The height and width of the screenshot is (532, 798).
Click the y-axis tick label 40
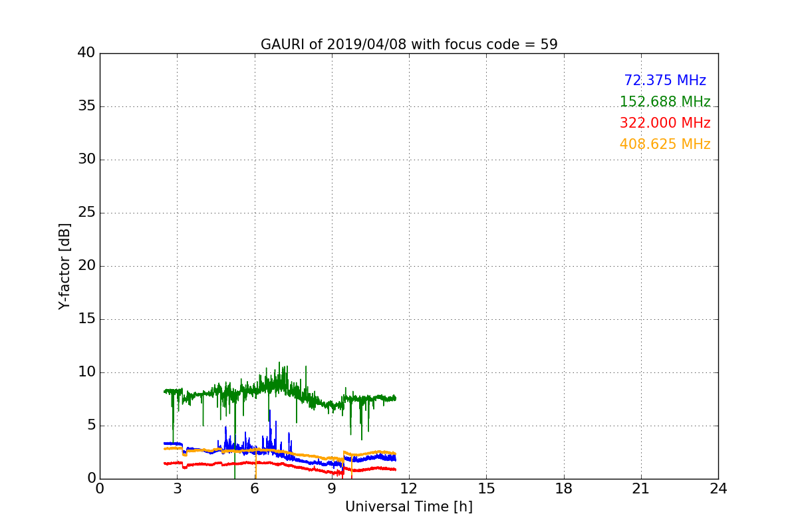(86, 53)
